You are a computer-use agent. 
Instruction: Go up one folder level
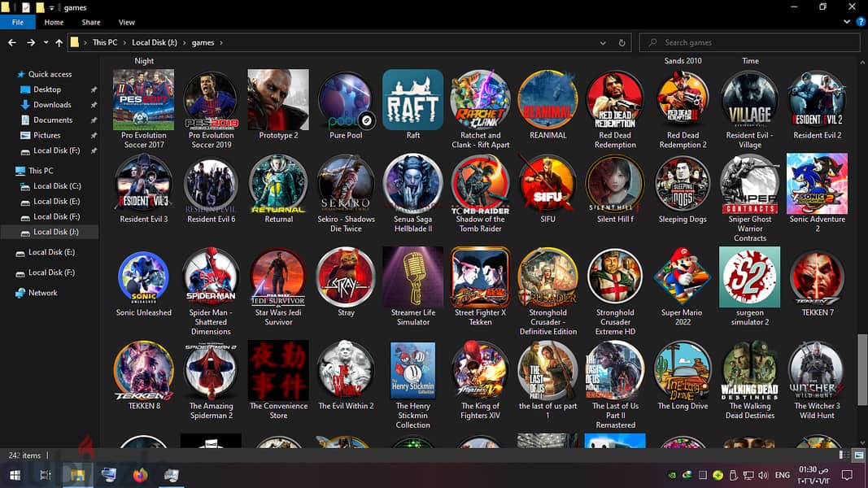59,42
